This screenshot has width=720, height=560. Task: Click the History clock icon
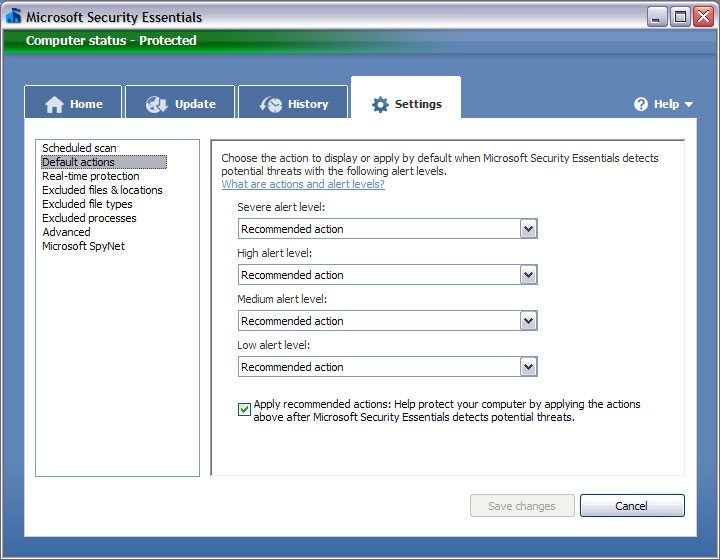click(271, 105)
